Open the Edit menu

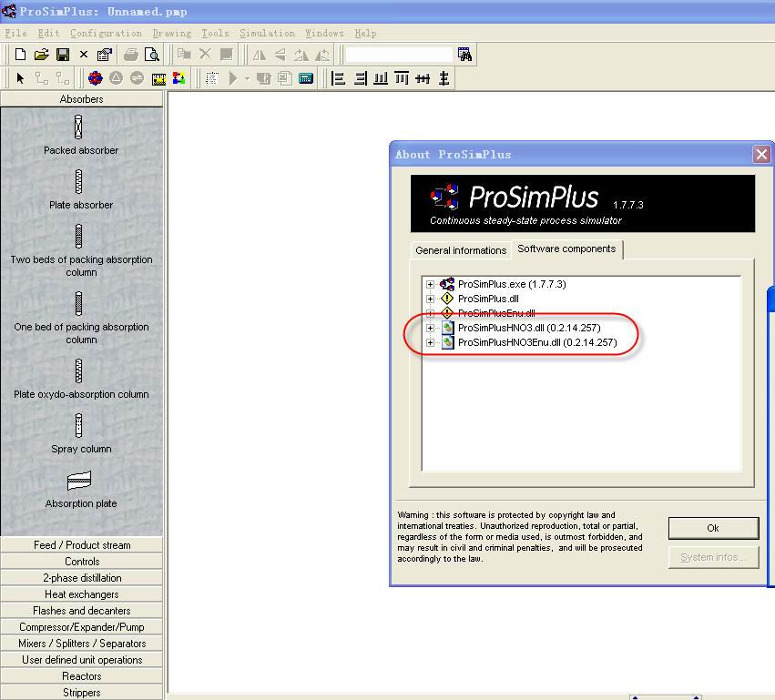tap(48, 33)
